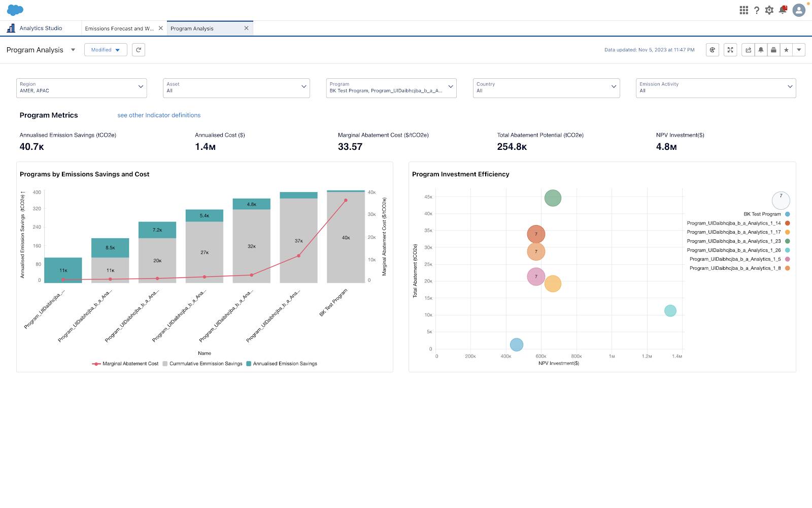Open the more actions arrow in toolbar
812x508 pixels.
click(799, 50)
